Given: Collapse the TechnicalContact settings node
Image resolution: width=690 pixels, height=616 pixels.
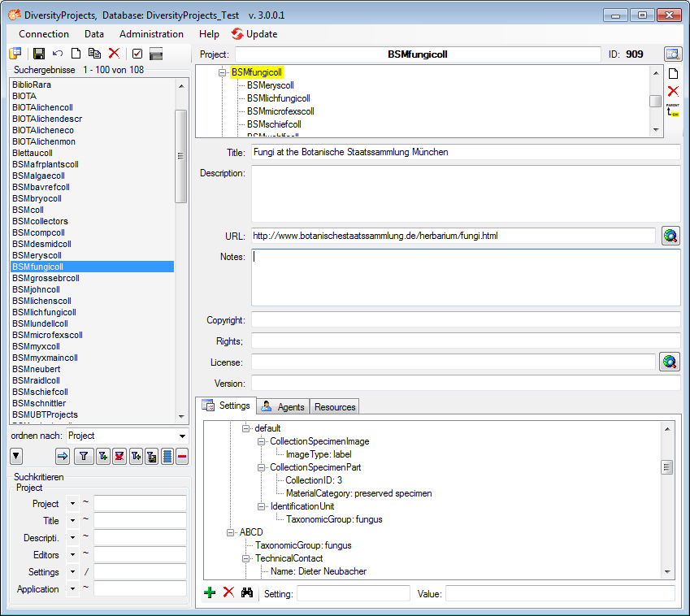Looking at the screenshot, I should pos(246,558).
